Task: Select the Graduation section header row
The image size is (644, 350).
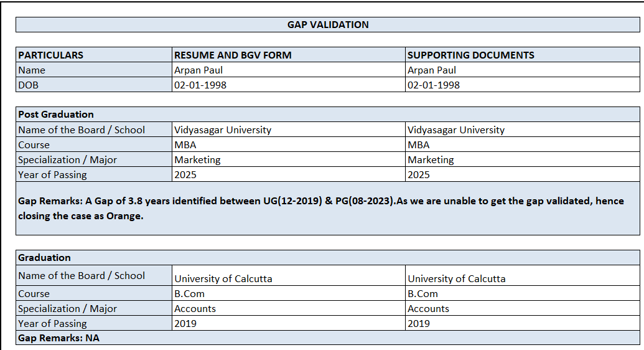Action: (x=45, y=258)
